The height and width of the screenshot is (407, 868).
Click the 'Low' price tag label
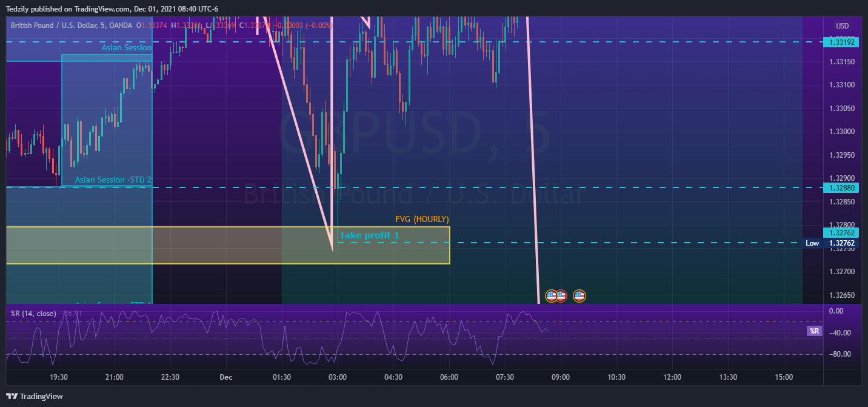pos(812,243)
